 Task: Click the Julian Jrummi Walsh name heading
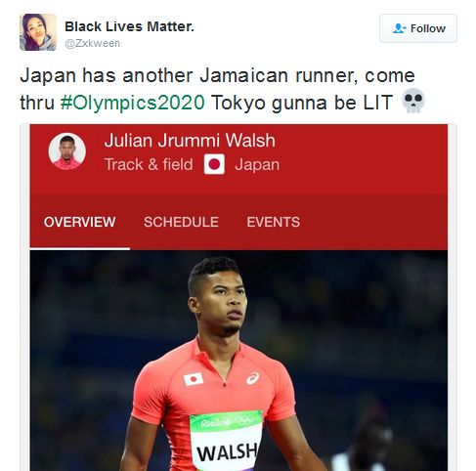pos(190,141)
